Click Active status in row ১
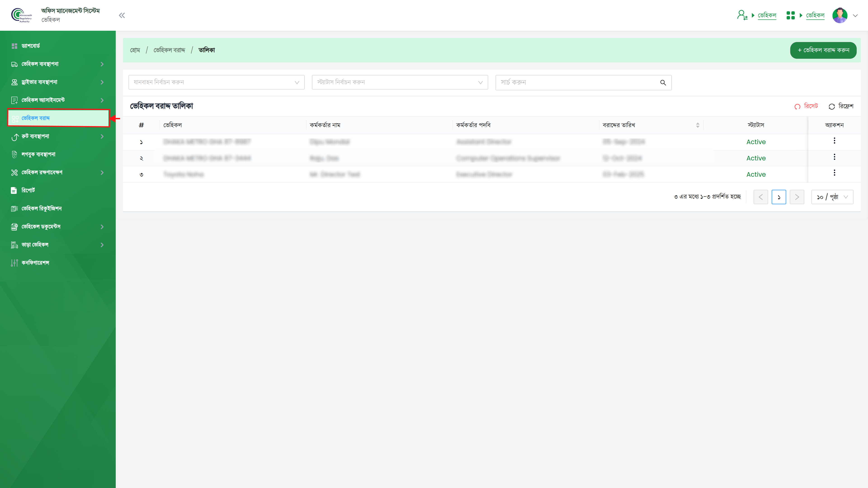Screen dimensions: 868x488 point(756,142)
